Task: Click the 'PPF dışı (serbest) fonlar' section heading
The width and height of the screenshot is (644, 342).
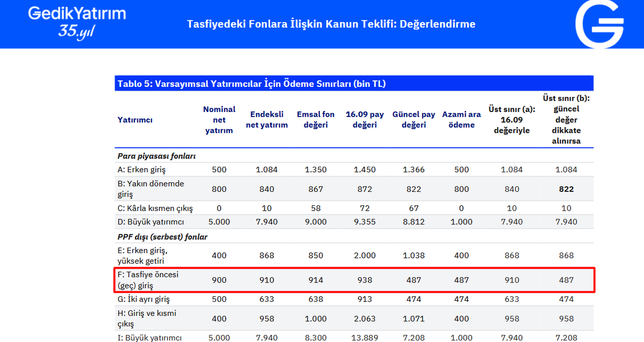Action: (162, 236)
